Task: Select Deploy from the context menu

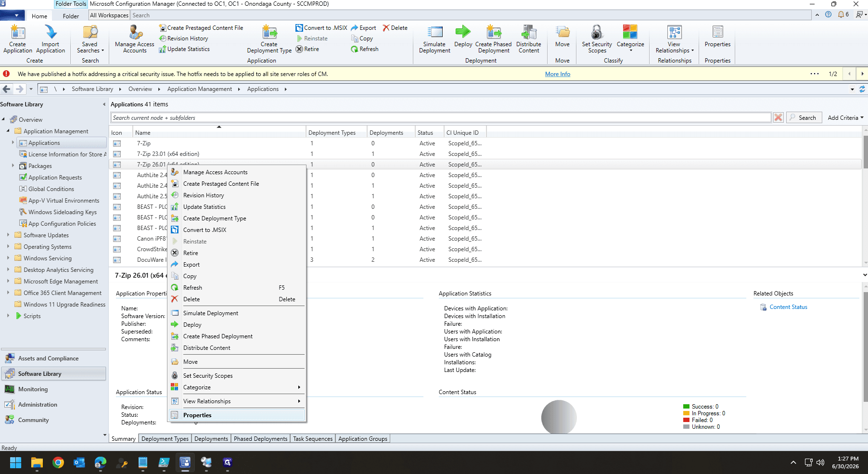Action: tap(238, 325)
